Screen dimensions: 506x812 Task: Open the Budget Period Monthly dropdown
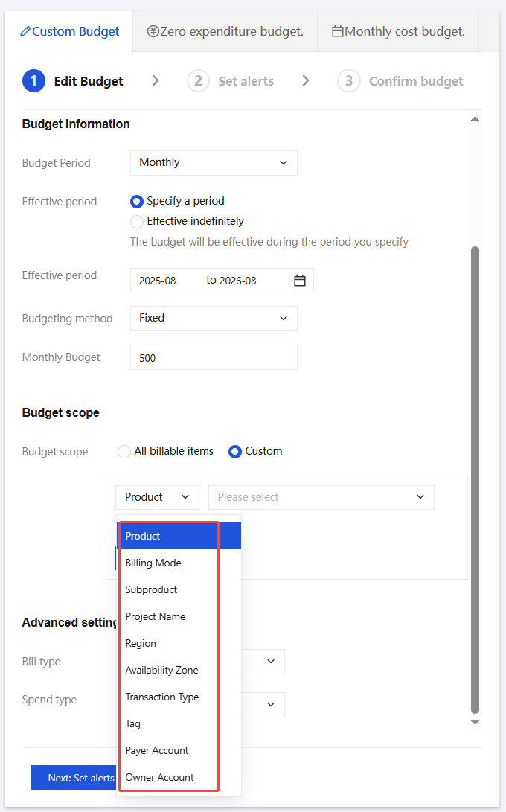click(214, 163)
